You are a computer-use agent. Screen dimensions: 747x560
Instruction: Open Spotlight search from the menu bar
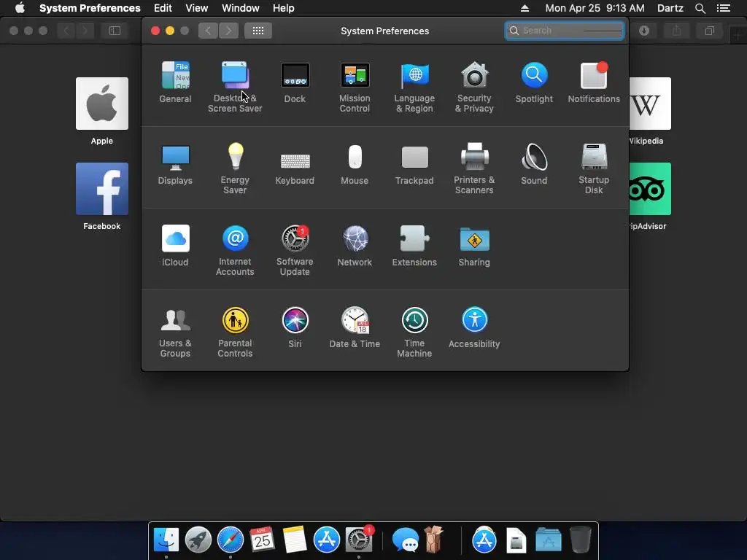(700, 8)
